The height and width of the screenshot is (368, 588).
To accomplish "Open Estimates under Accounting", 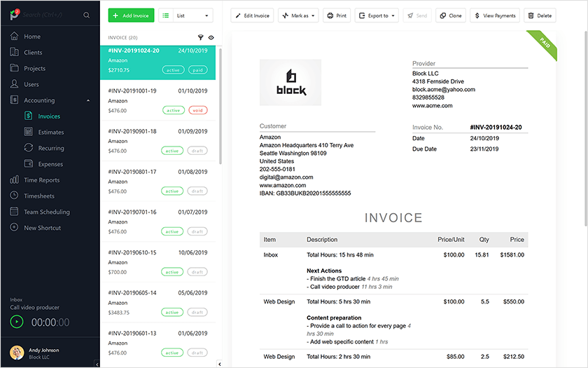I will pos(50,132).
